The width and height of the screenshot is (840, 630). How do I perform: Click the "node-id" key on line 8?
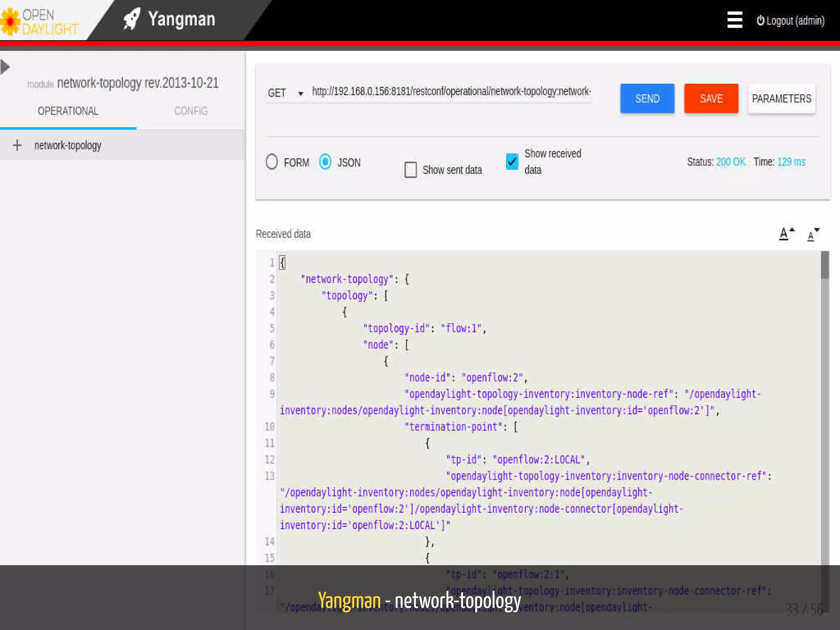tap(427, 378)
